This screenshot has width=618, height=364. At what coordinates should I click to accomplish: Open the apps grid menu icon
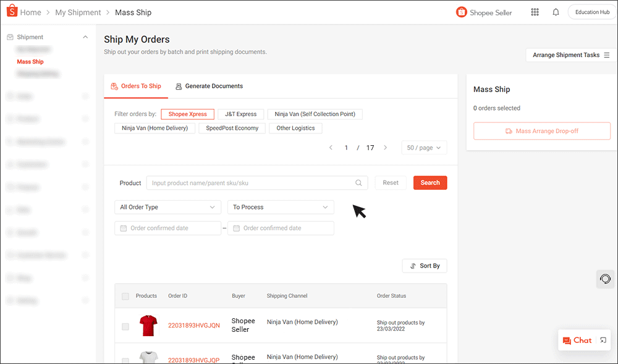tap(535, 12)
